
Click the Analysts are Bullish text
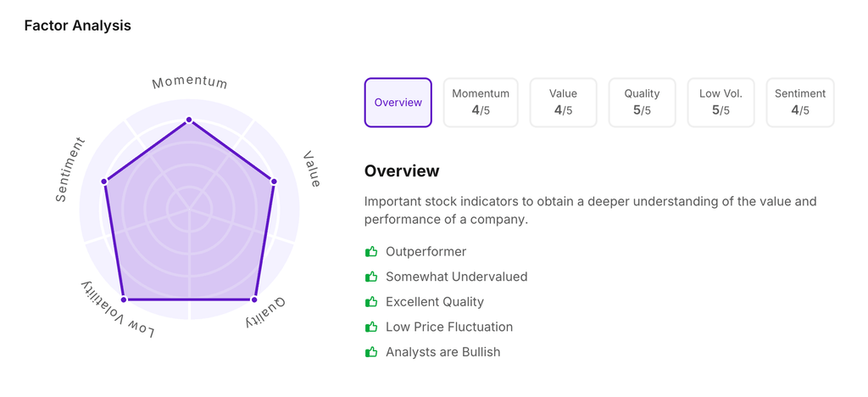click(x=442, y=352)
